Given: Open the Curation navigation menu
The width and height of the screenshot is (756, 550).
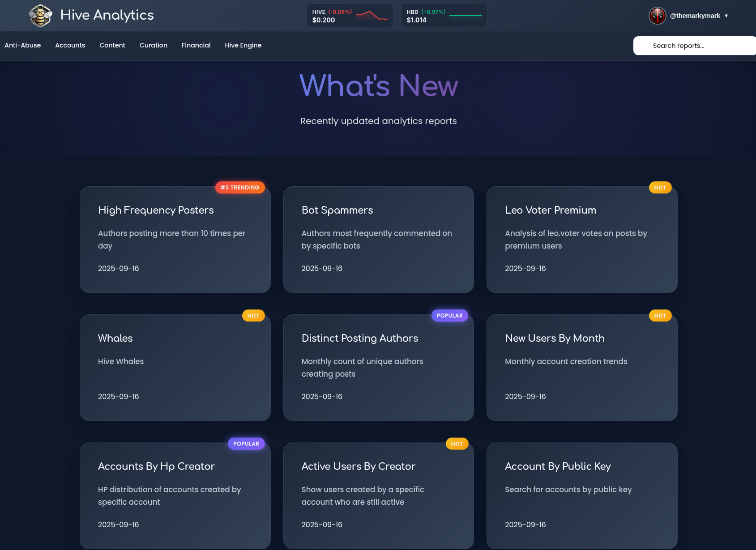Looking at the screenshot, I should pos(153,45).
